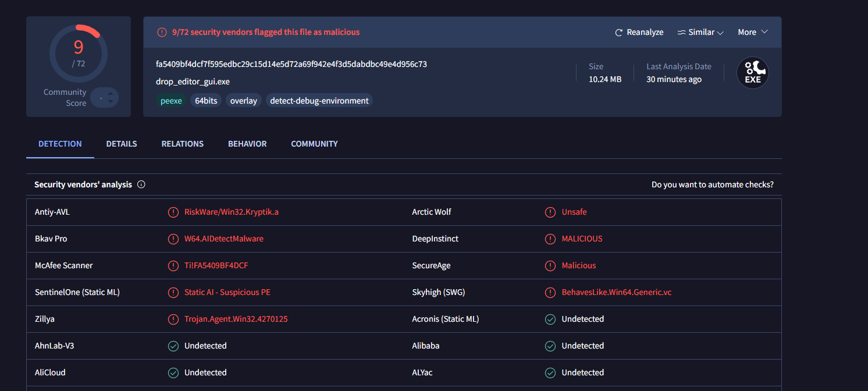The width and height of the screenshot is (868, 391).
Task: Go to the Relations tab
Action: tap(183, 144)
